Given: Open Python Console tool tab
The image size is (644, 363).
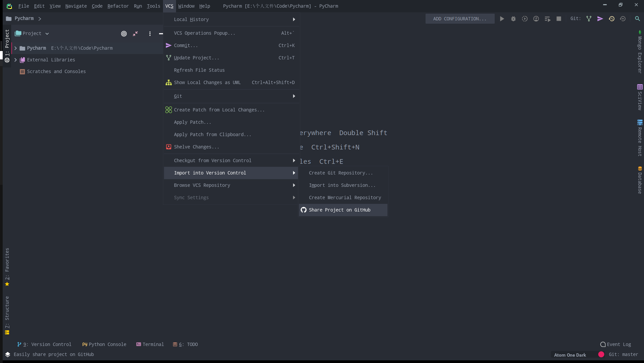Looking at the screenshot, I should click(x=104, y=344).
